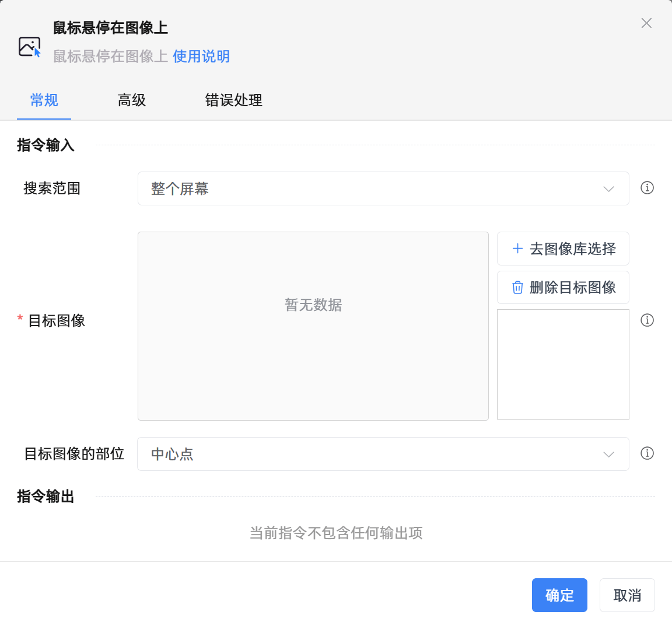This screenshot has width=672, height=629.
Task: Click the info icon beside 搜索范围
Action: pyautogui.click(x=647, y=188)
